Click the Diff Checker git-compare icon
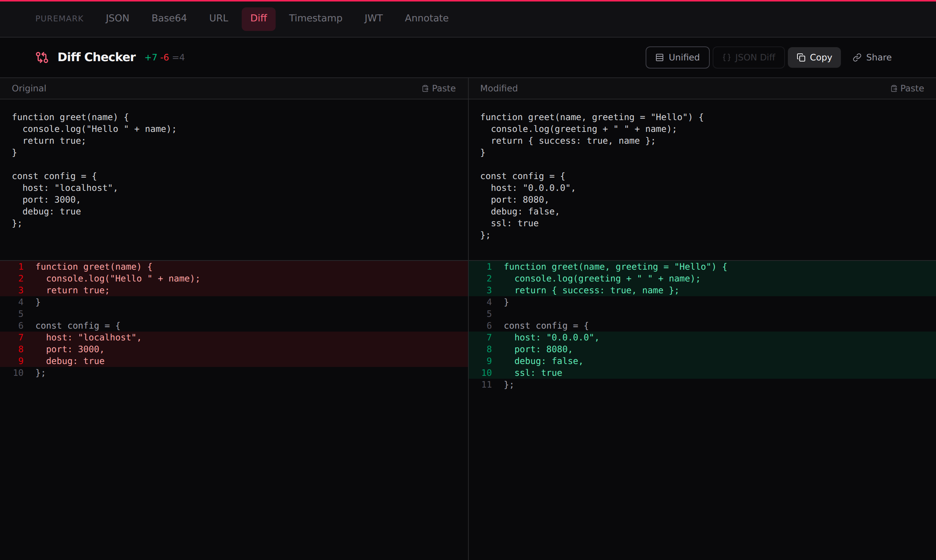 [42, 57]
